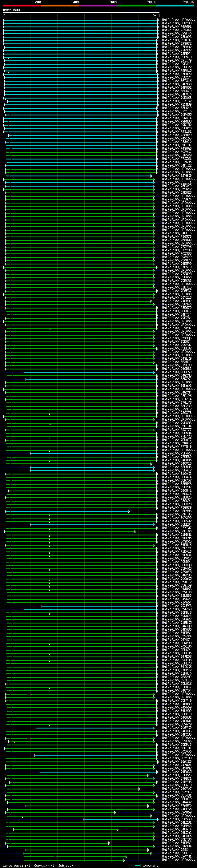This screenshot has width=197, height=868.
Task: Select hit label UniRef100_A8U9N6
Action: (x=177, y=511)
